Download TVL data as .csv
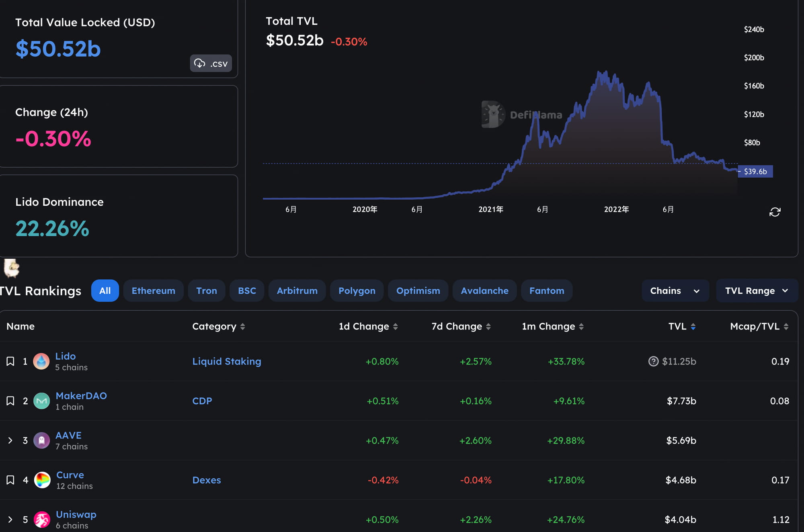The height and width of the screenshot is (532, 804). (x=211, y=63)
